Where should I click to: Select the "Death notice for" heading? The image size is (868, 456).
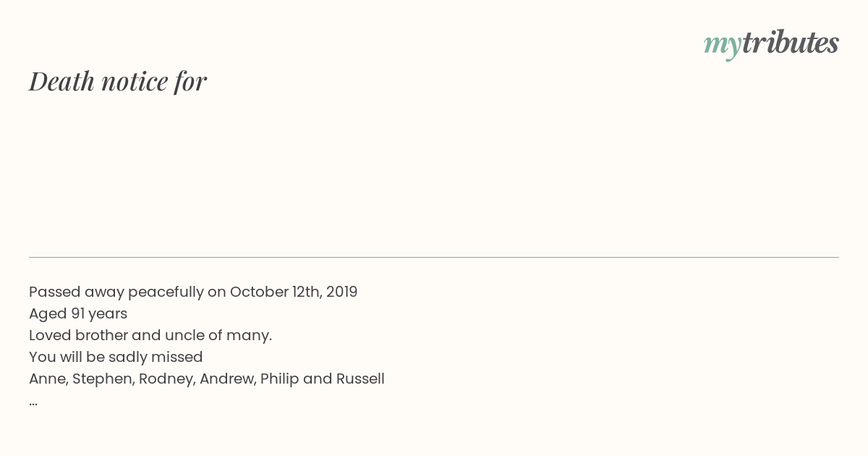pyautogui.click(x=118, y=81)
